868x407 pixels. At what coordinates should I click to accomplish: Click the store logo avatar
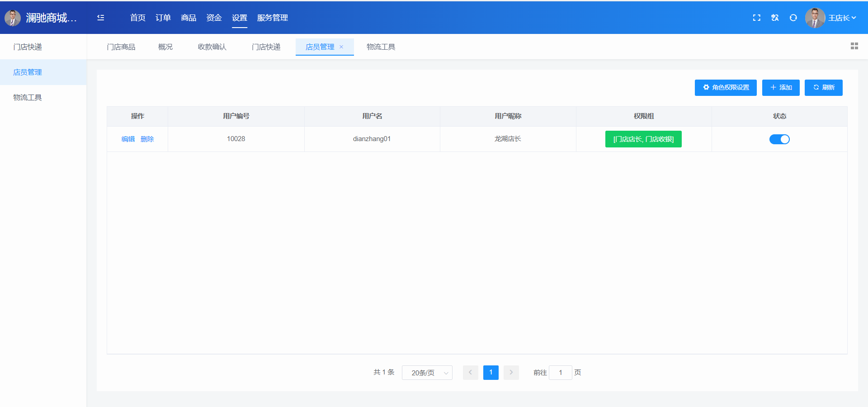[12, 18]
